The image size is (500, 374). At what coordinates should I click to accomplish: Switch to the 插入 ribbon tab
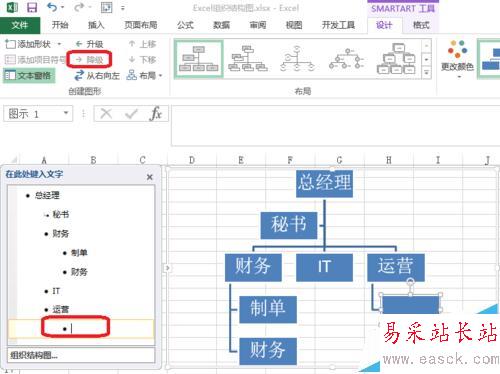[96, 25]
